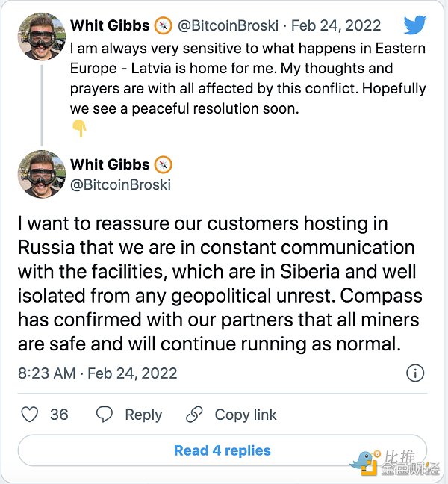448x484 pixels.
Task: Open the lower Whit Gibbs profile picture
Action: [40, 173]
